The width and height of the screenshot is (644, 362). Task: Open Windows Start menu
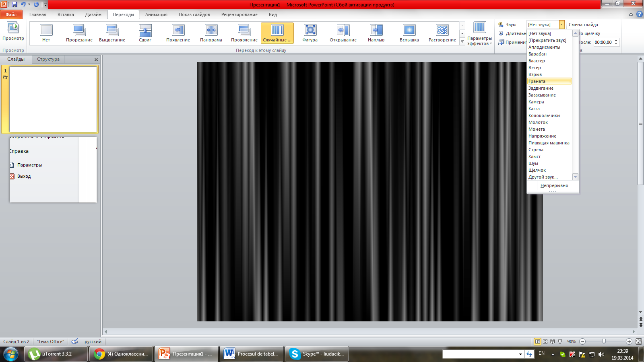(x=11, y=354)
